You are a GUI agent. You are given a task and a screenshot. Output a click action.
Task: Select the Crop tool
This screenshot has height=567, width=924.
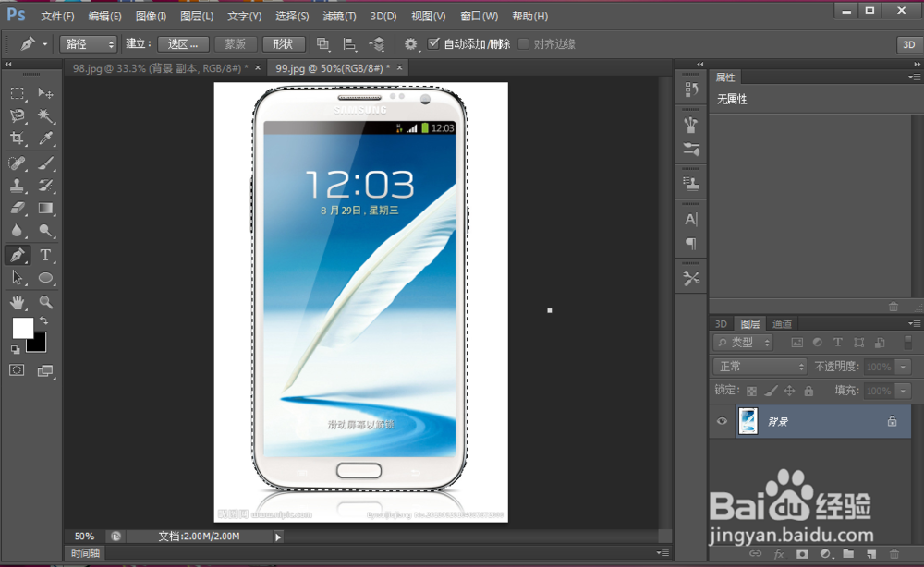[x=17, y=139]
